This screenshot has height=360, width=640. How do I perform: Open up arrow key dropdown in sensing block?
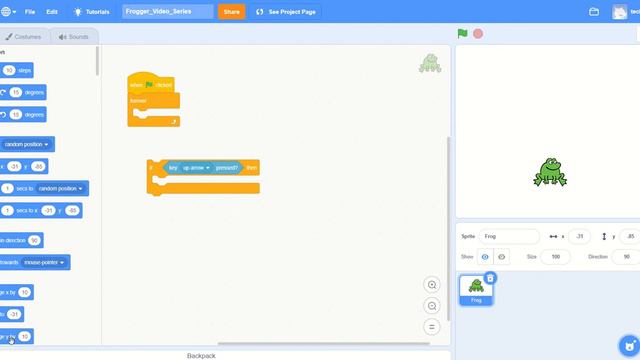click(196, 168)
